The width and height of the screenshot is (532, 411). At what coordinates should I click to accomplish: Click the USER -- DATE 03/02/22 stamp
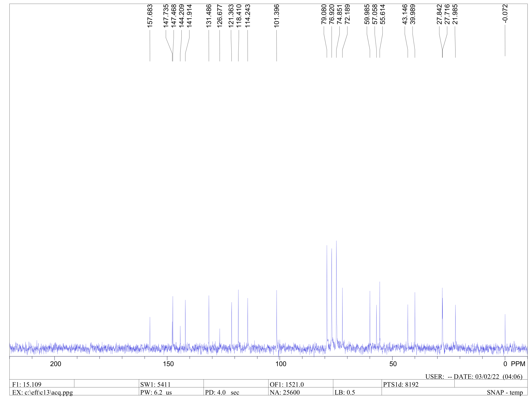474,377
